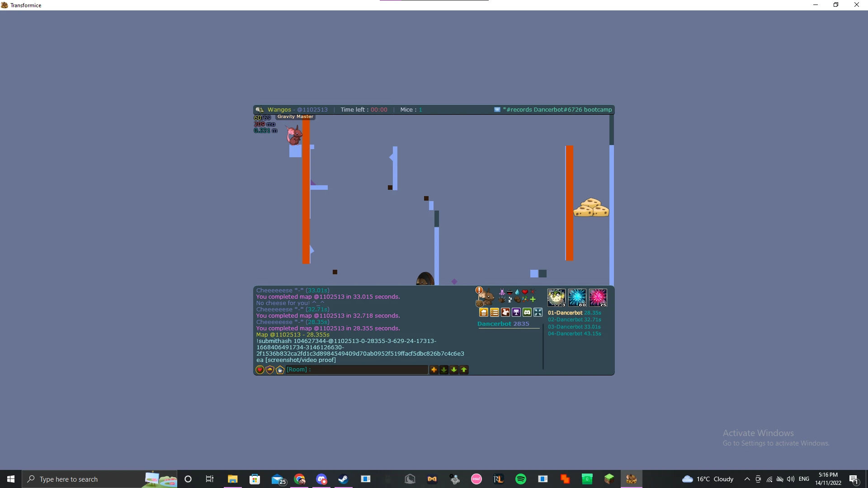The image size is (868, 488).
Task: Open the notification center
Action: coord(854,479)
